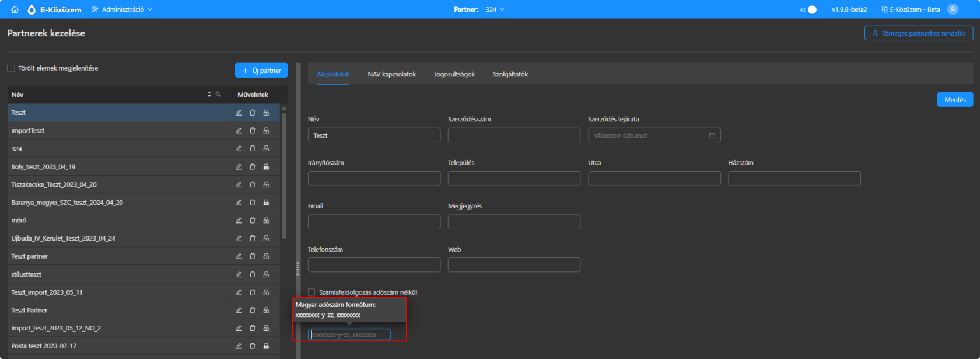Click the Új partner button

[261, 71]
